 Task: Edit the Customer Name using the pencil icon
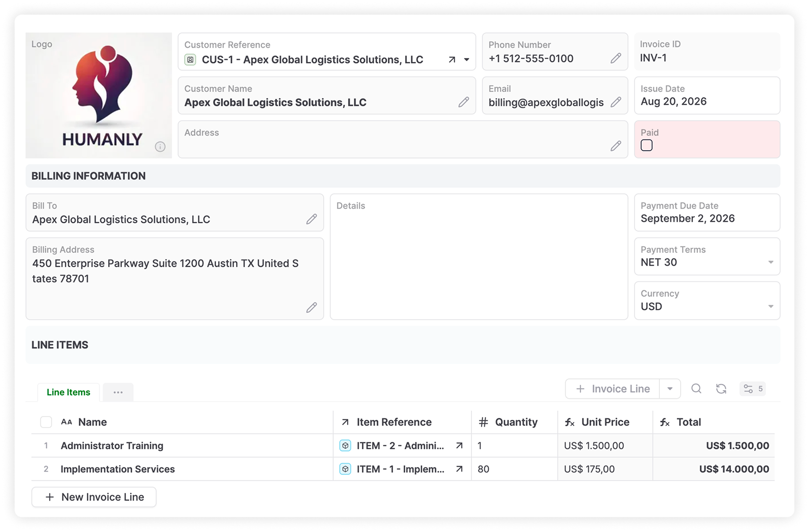464,102
